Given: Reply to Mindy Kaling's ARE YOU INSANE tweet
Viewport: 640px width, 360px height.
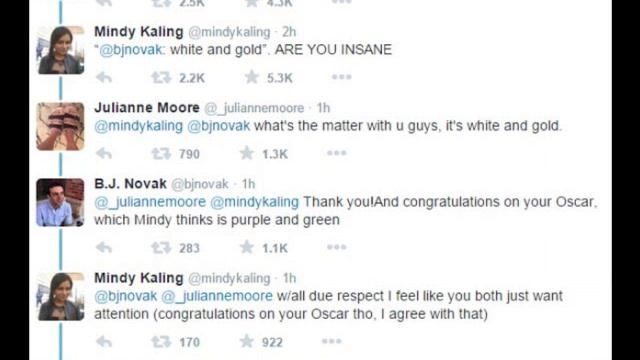Looking at the screenshot, I should tap(104, 77).
